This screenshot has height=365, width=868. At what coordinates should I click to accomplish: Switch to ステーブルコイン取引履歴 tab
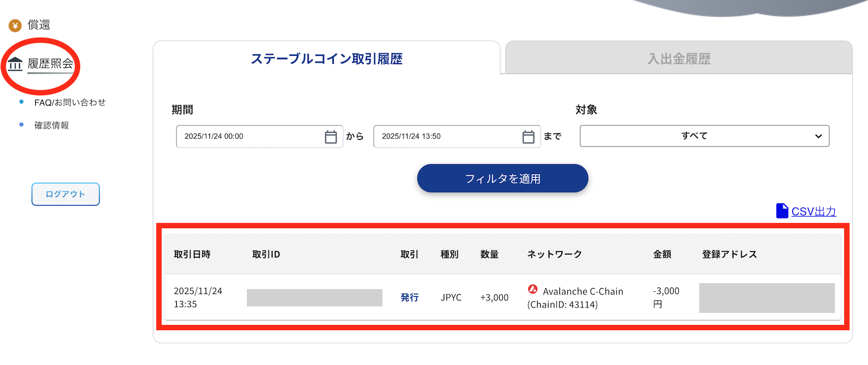(x=327, y=59)
